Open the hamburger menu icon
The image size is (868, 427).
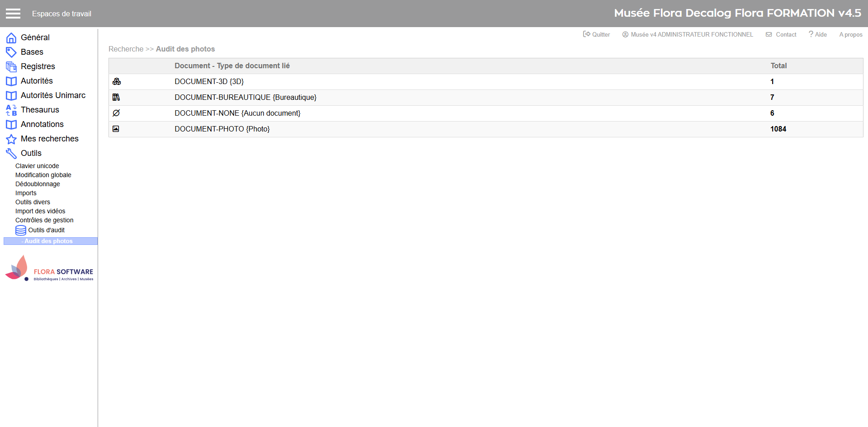click(13, 14)
